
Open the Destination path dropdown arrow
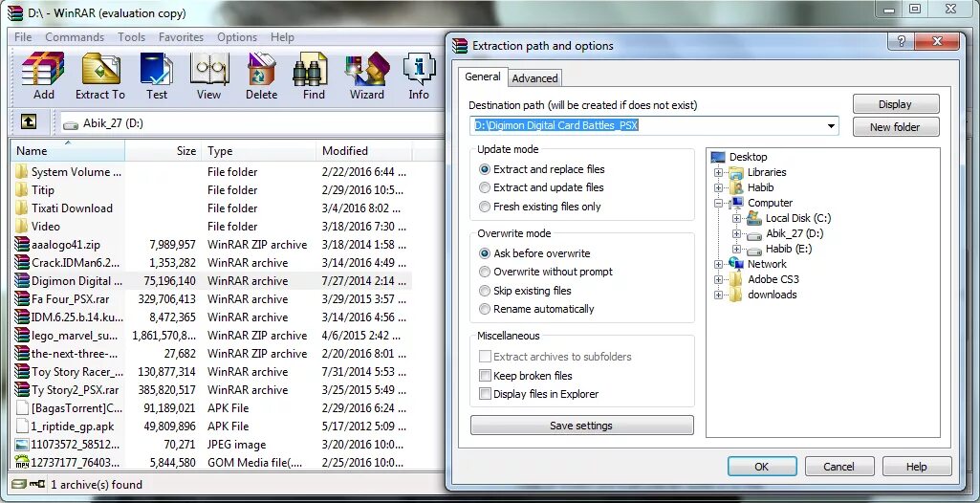[831, 126]
